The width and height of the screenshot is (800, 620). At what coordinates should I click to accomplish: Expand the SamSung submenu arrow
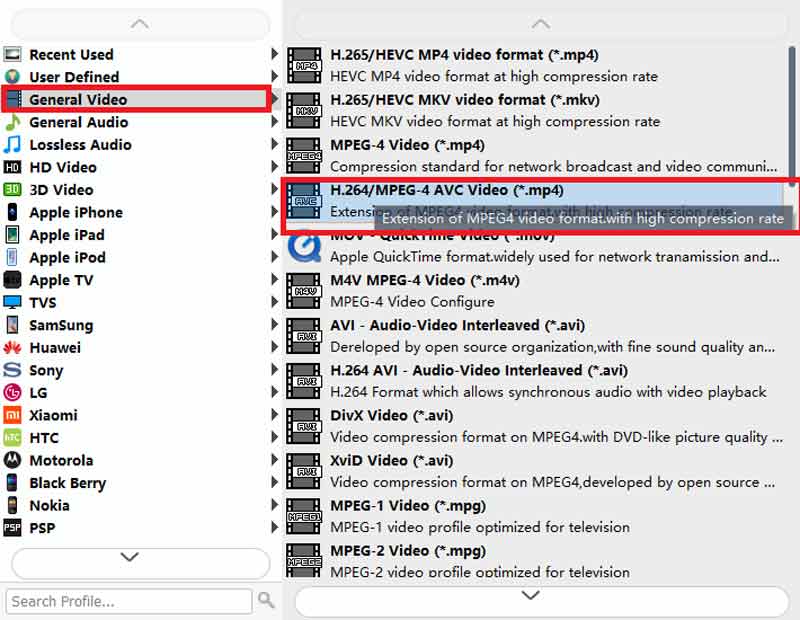tap(274, 324)
